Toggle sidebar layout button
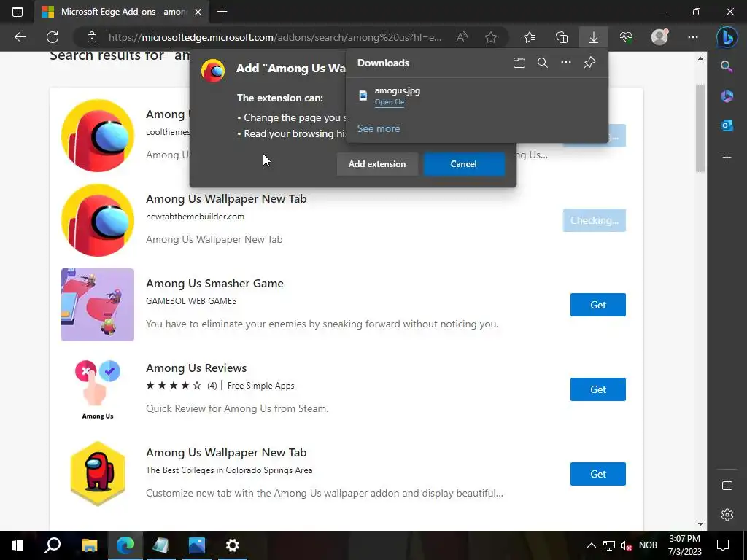 pyautogui.click(x=727, y=485)
